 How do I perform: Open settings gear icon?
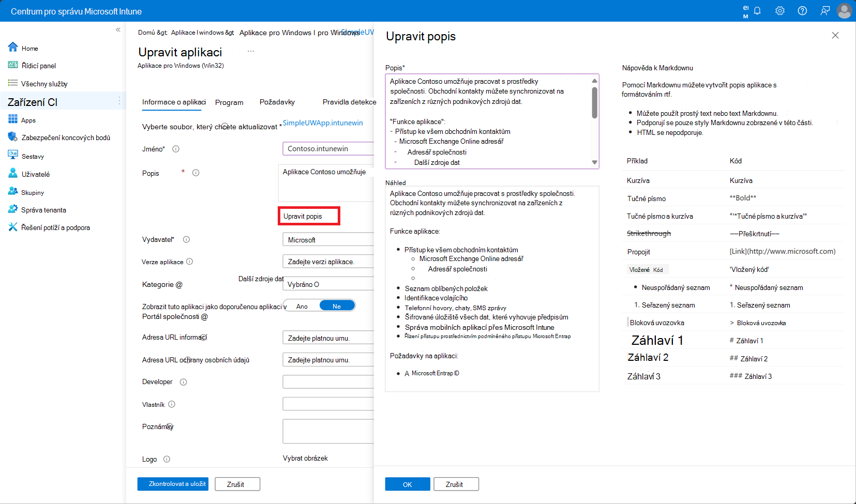(x=780, y=11)
